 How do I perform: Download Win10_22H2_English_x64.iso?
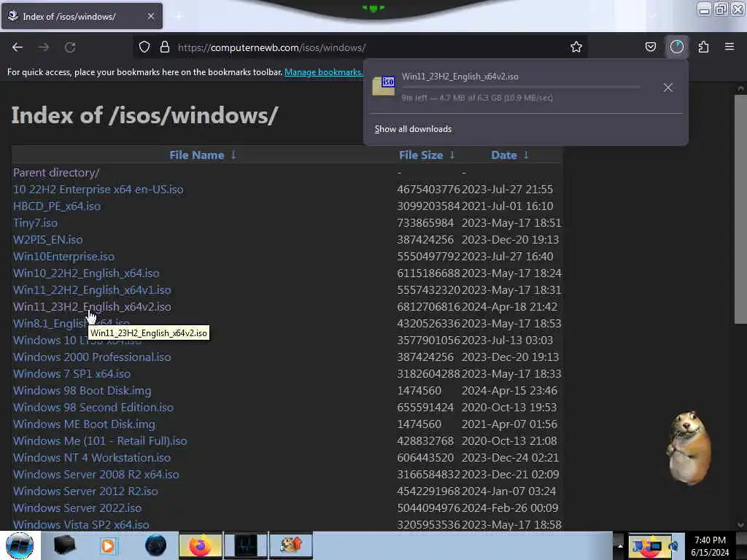click(86, 273)
